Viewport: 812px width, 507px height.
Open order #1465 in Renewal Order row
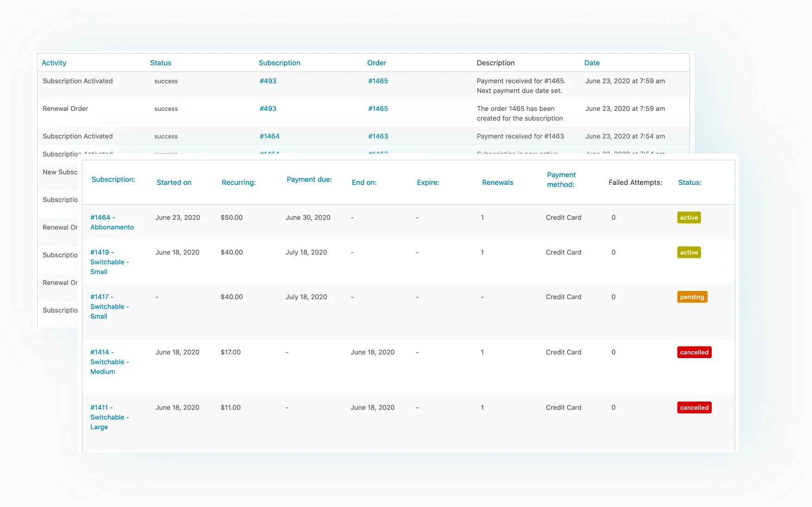pyautogui.click(x=378, y=109)
